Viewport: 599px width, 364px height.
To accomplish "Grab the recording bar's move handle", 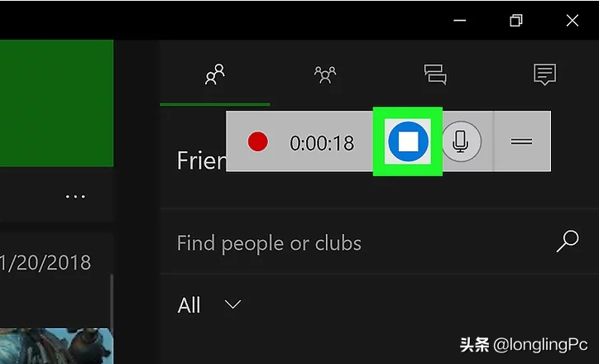I will pyautogui.click(x=522, y=141).
